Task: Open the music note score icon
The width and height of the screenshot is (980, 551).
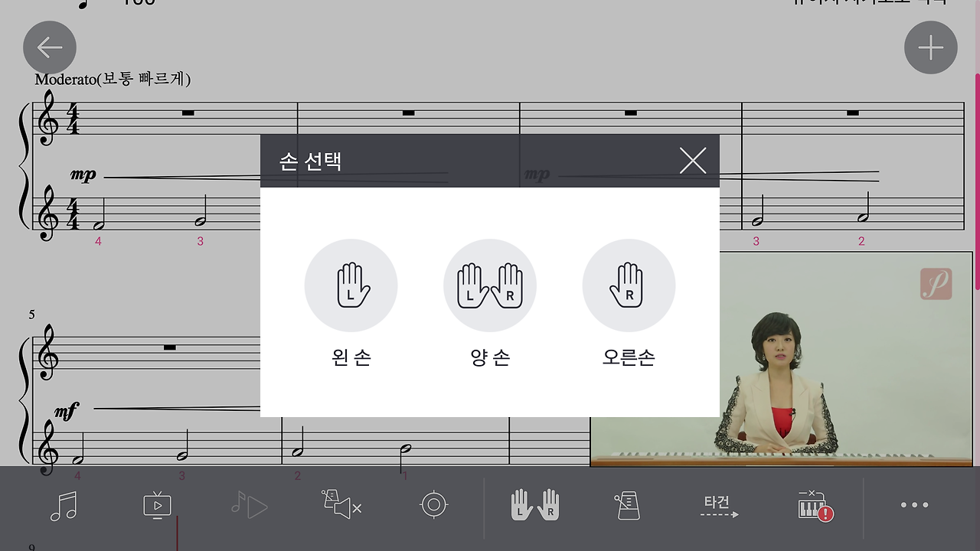Action: tap(64, 506)
